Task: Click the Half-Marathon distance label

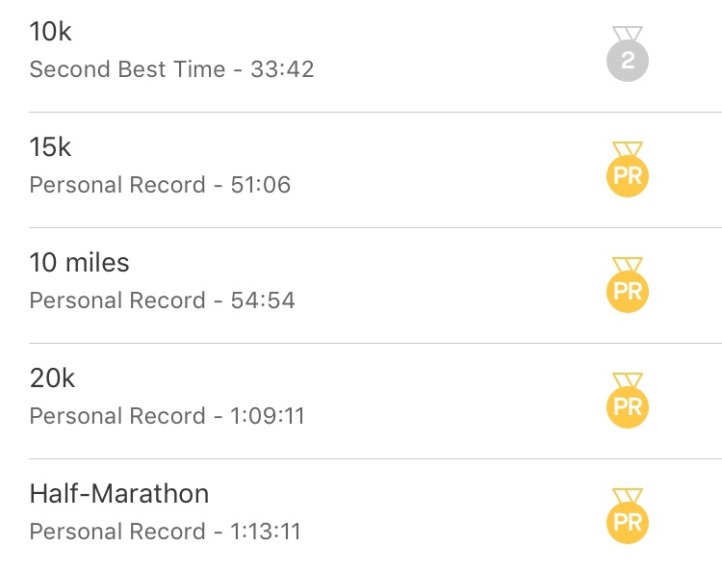Action: tap(119, 494)
